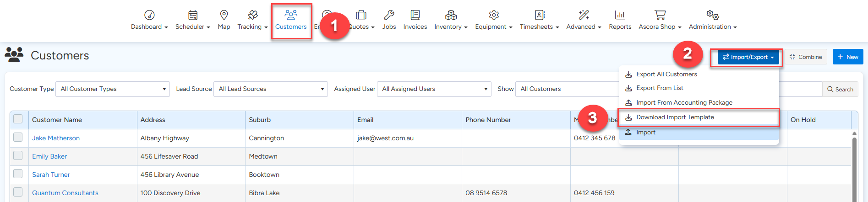Check the box for Jake Matherson
Screen dimensions: 868x202
pyautogui.click(x=18, y=137)
